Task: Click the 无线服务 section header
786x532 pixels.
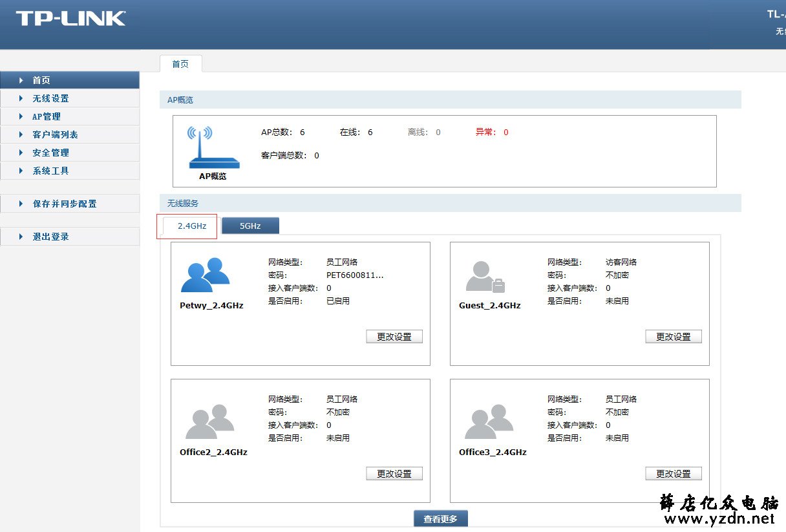Action: point(451,203)
